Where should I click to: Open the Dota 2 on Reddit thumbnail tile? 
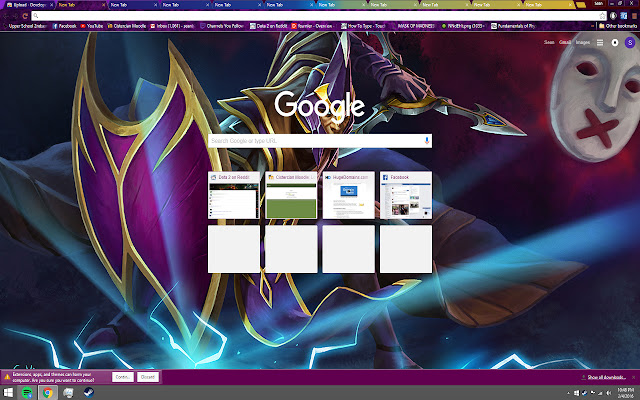pos(234,195)
